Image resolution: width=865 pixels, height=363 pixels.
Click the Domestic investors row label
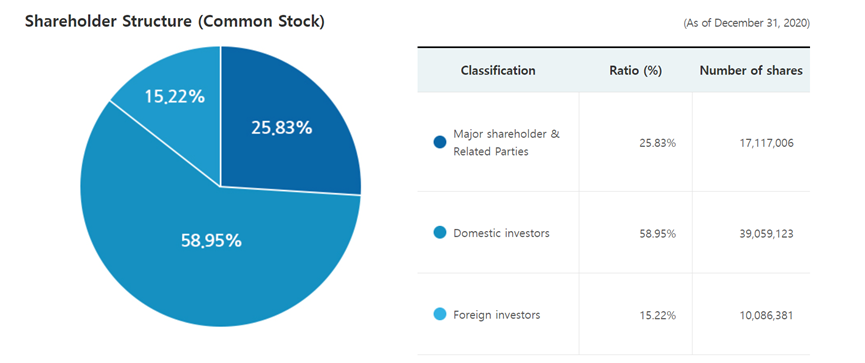tap(501, 233)
